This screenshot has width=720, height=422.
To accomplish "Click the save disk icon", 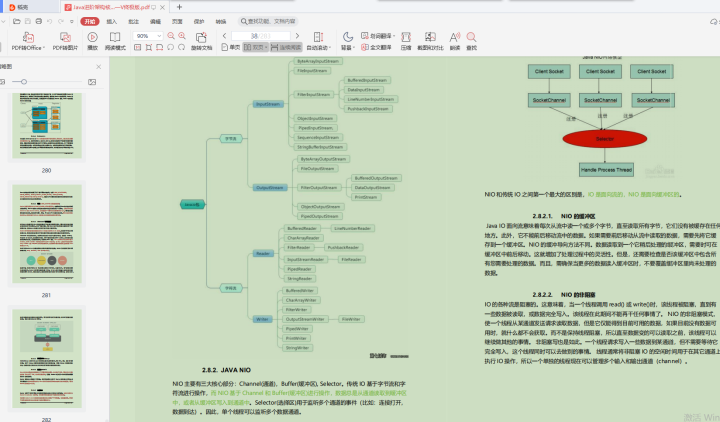I will [x=28, y=21].
